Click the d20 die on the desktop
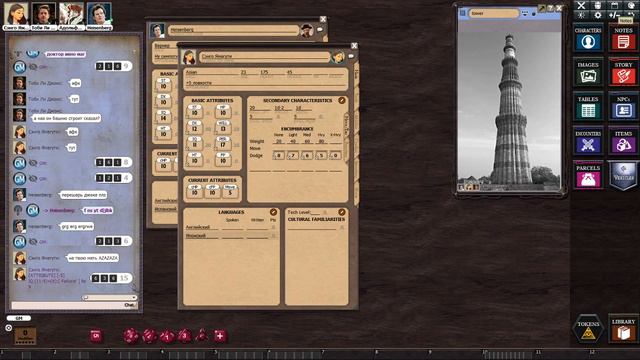Image resolution: width=640 pixels, height=360 pixels. pyautogui.click(x=131, y=336)
